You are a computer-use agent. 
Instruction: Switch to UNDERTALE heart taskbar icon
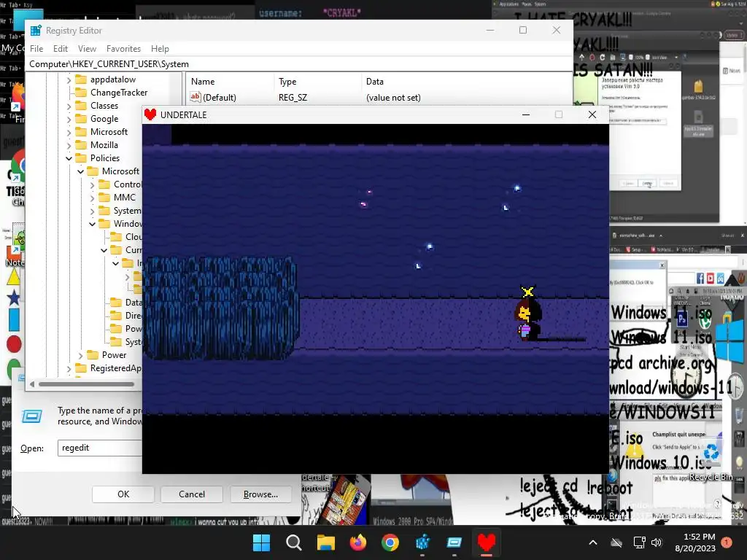coord(487,542)
